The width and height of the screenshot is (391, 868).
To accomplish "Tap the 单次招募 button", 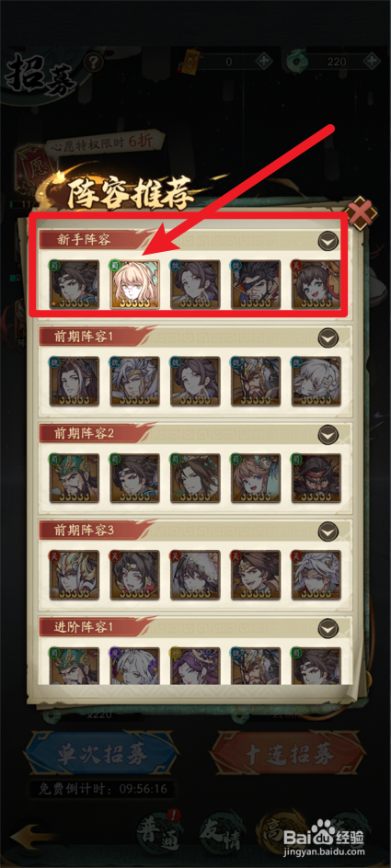I will coord(102,753).
